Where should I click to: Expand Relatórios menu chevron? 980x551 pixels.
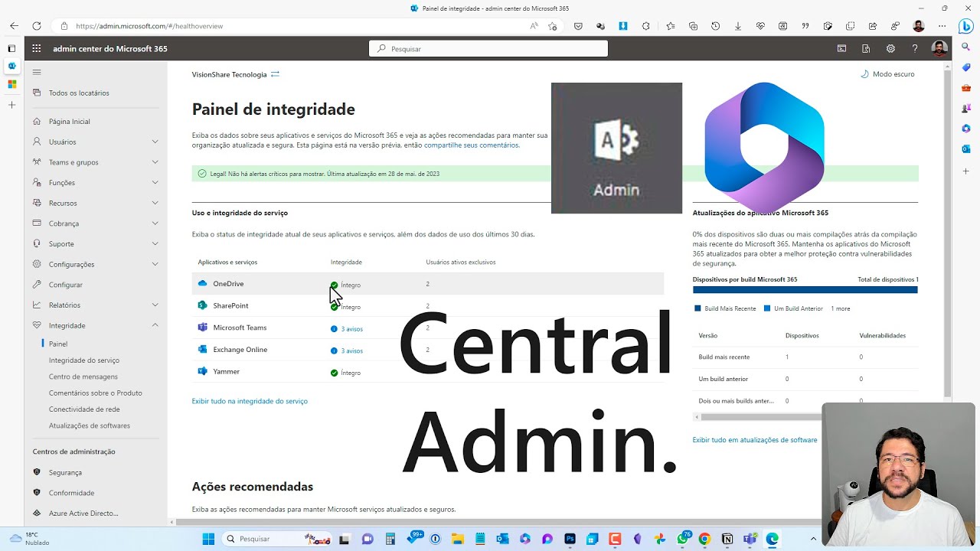click(x=155, y=305)
